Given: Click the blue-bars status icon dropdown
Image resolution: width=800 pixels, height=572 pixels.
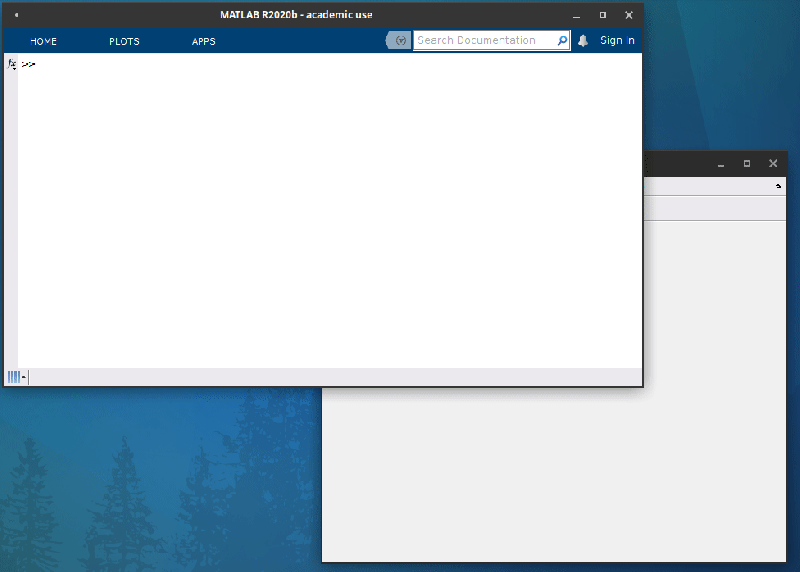Looking at the screenshot, I should tap(17, 377).
